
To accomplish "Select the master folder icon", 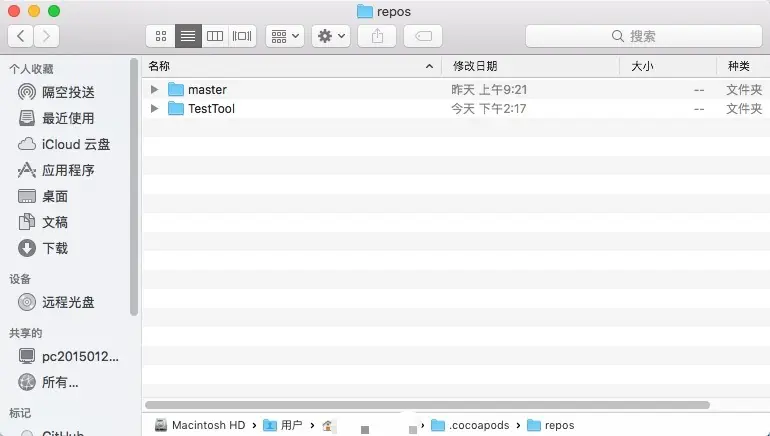I will [176, 89].
